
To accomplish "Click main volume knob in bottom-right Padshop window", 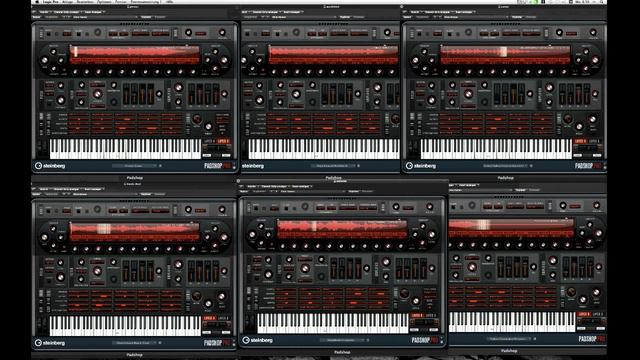I will pos(596,205).
